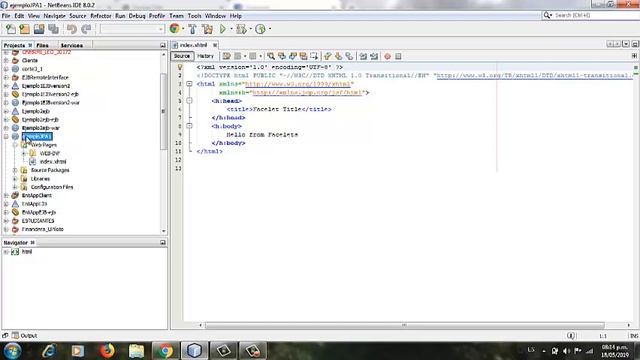The image size is (640, 360).
Task: Collapse the html tag fold on line 3
Action: tap(189, 84)
